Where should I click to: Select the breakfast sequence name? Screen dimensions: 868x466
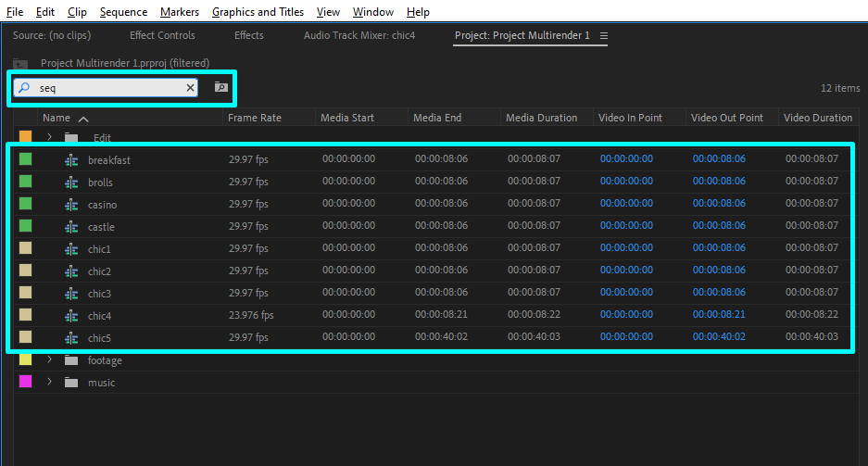[109, 160]
